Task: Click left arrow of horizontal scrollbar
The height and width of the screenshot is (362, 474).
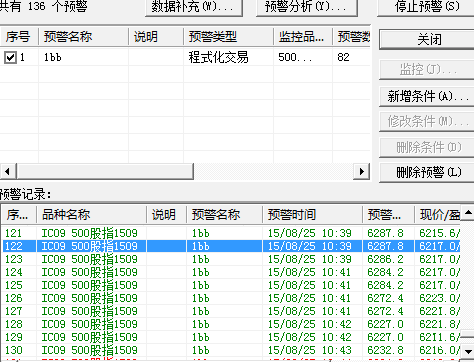Action: point(7,172)
